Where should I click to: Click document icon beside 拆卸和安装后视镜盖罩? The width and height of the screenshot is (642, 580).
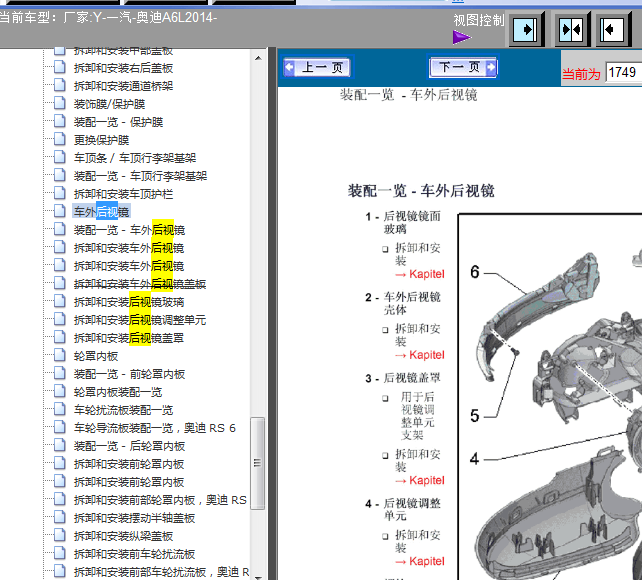click(60, 337)
